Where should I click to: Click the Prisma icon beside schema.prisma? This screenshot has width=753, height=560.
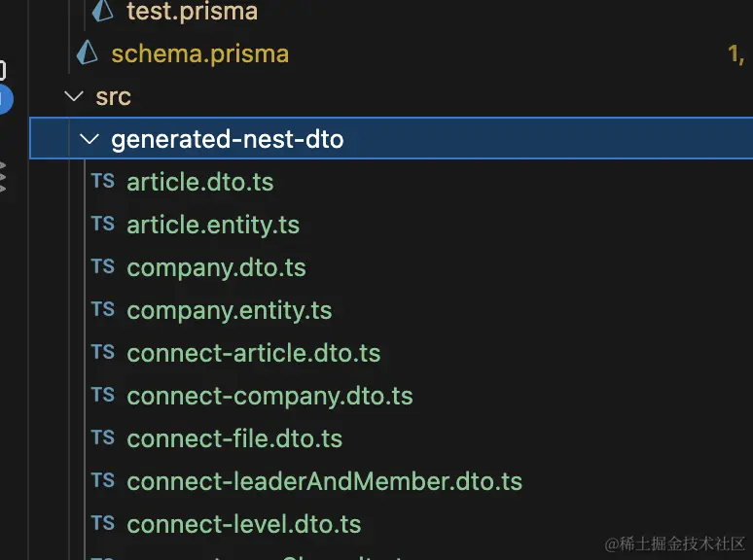pos(87,52)
